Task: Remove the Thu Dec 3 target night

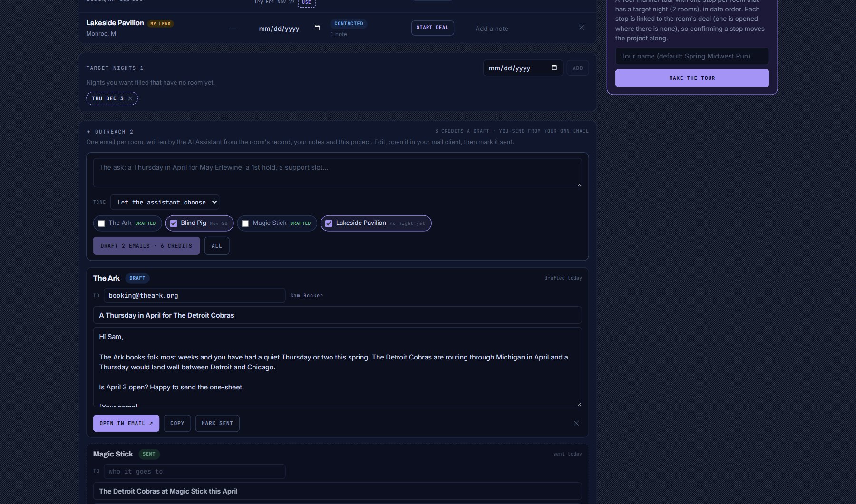Action: (130, 98)
